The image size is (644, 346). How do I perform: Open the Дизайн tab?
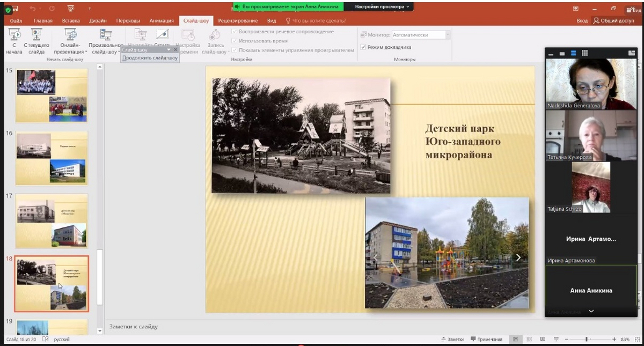tap(98, 20)
